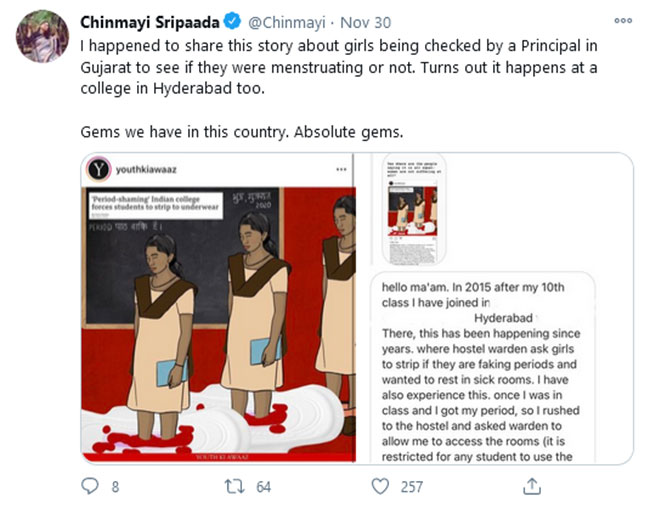Click the retweet arrows icon
The height and width of the screenshot is (508, 650).
[x=236, y=487]
